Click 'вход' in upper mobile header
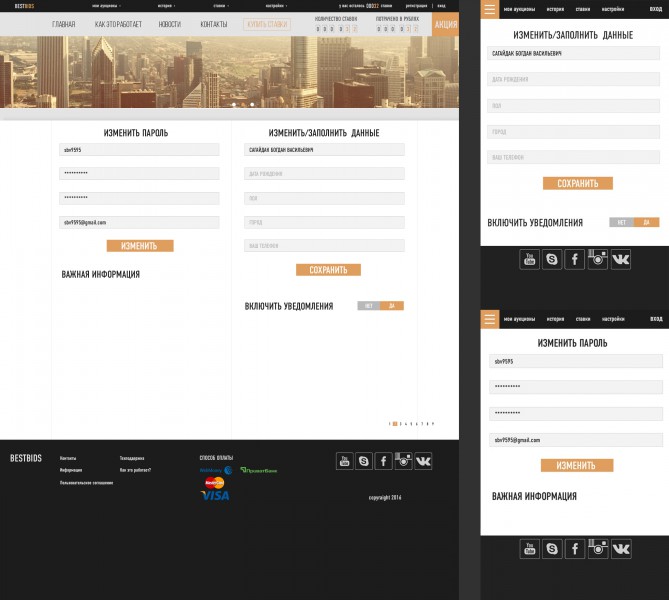The image size is (669, 600). point(656,9)
